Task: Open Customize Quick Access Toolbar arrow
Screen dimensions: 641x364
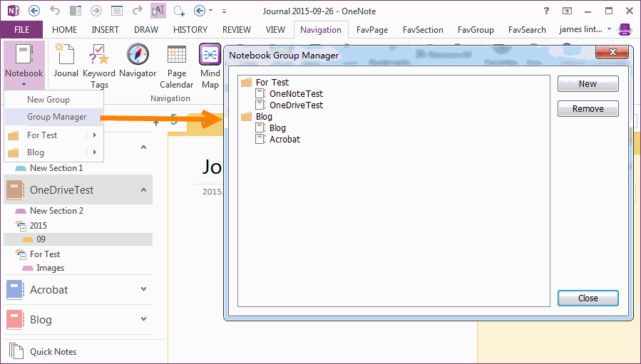Action: [224, 11]
